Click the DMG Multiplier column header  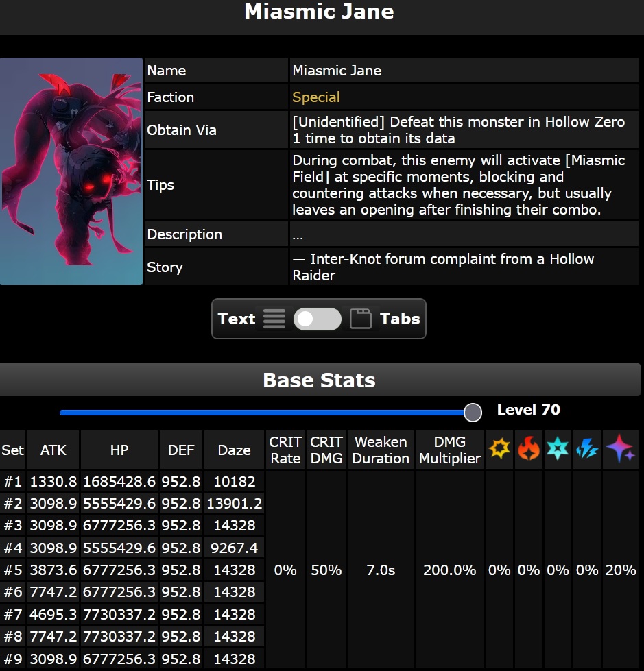pos(449,450)
